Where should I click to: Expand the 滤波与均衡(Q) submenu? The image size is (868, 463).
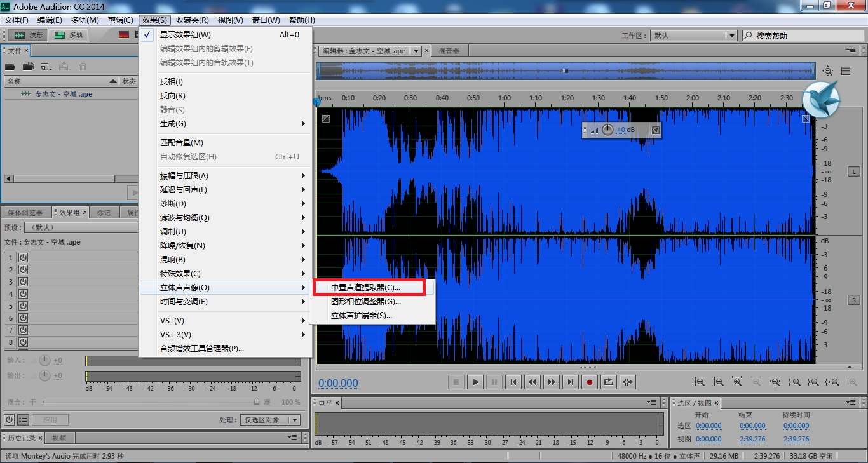[226, 217]
